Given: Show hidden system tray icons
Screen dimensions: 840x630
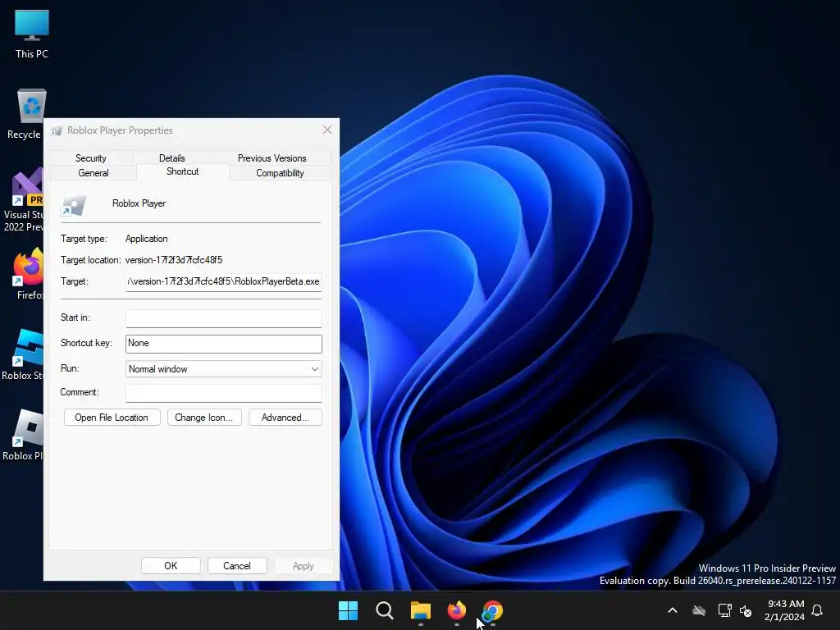Looking at the screenshot, I should [673, 610].
